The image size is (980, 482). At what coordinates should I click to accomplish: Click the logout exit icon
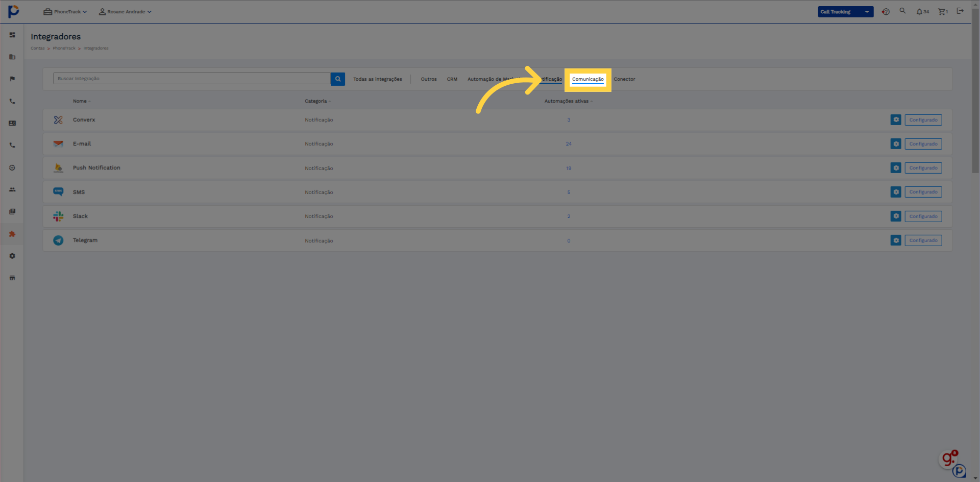click(960, 11)
